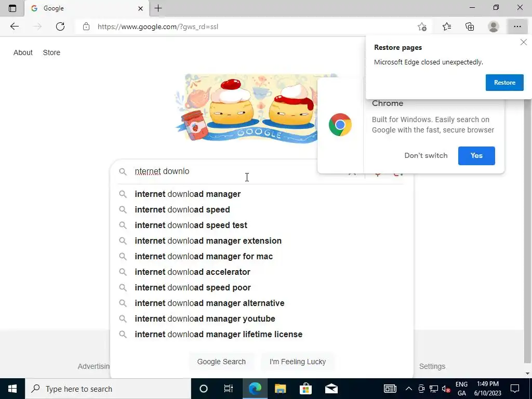Select suggestion internet download accelerator

coord(262,272)
